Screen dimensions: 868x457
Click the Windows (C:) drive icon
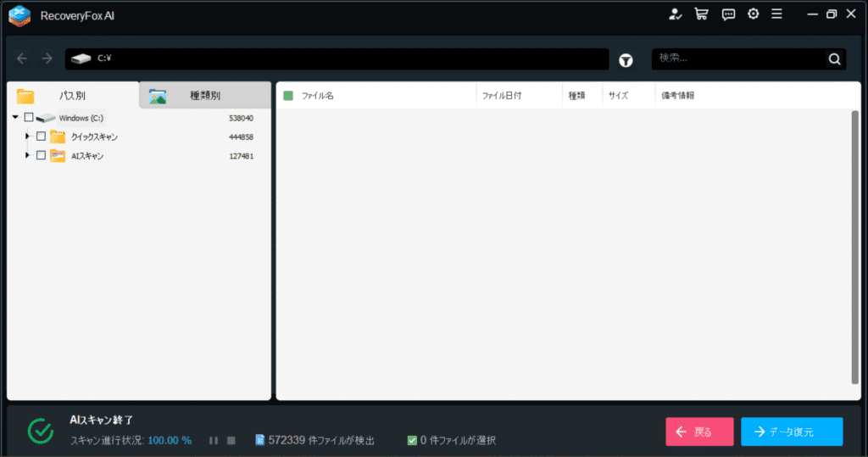tap(46, 118)
